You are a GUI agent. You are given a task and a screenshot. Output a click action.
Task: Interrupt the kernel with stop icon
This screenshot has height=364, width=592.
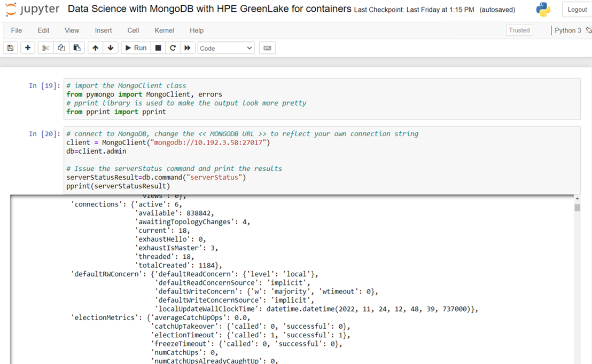(158, 48)
